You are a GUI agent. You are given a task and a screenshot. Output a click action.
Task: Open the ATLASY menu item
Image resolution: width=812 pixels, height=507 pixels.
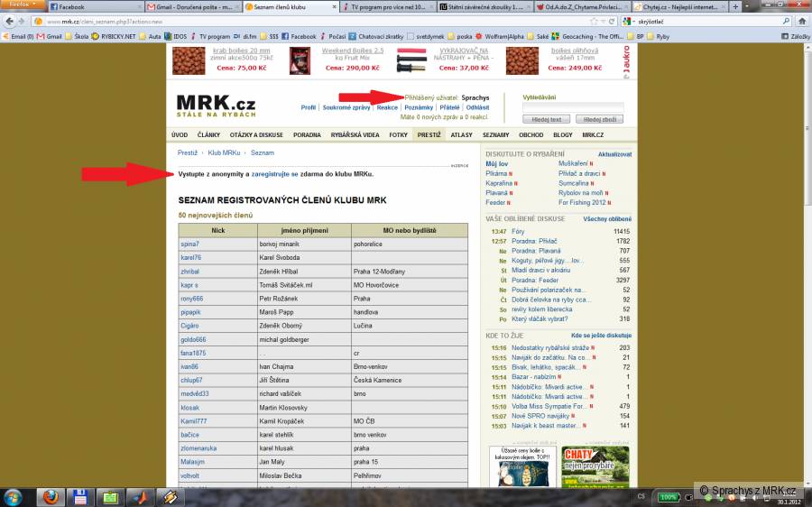[x=461, y=135]
